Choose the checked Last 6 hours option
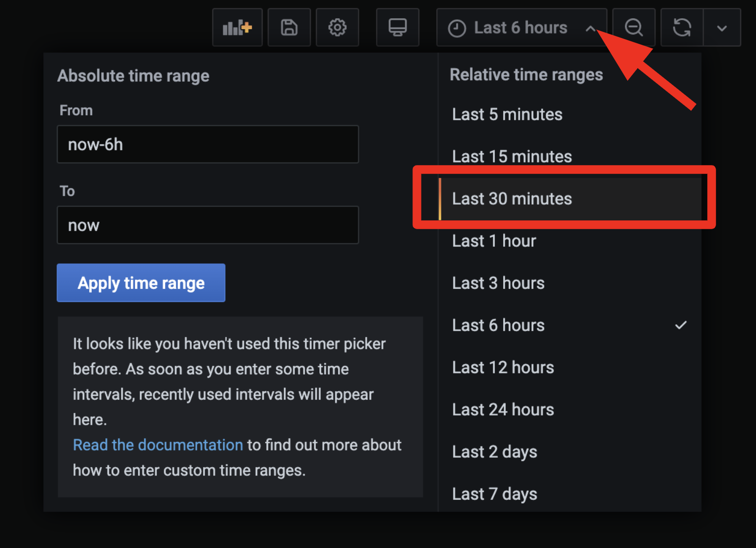This screenshot has height=548, width=756. coord(498,325)
